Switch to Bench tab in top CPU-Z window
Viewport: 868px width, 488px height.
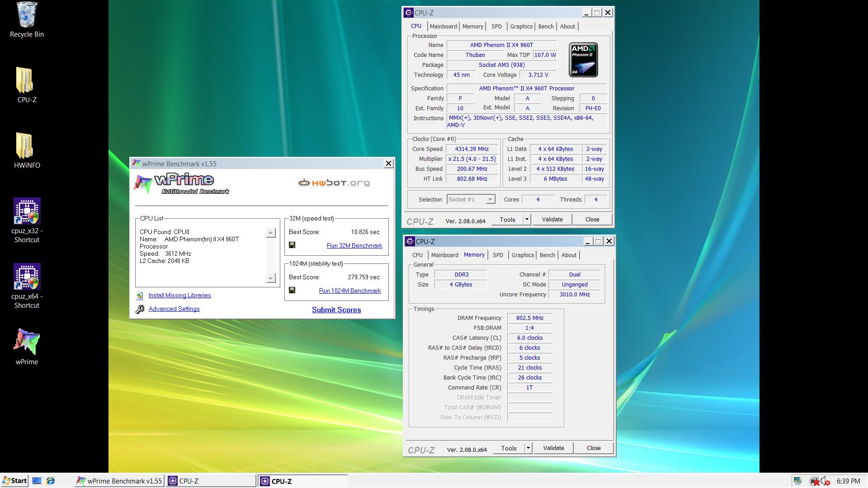coord(546,27)
